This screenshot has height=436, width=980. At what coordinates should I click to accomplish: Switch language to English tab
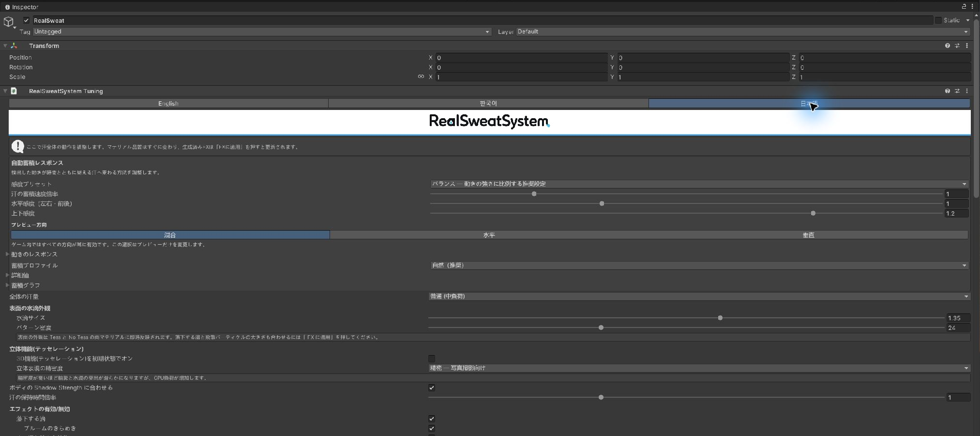tap(168, 103)
